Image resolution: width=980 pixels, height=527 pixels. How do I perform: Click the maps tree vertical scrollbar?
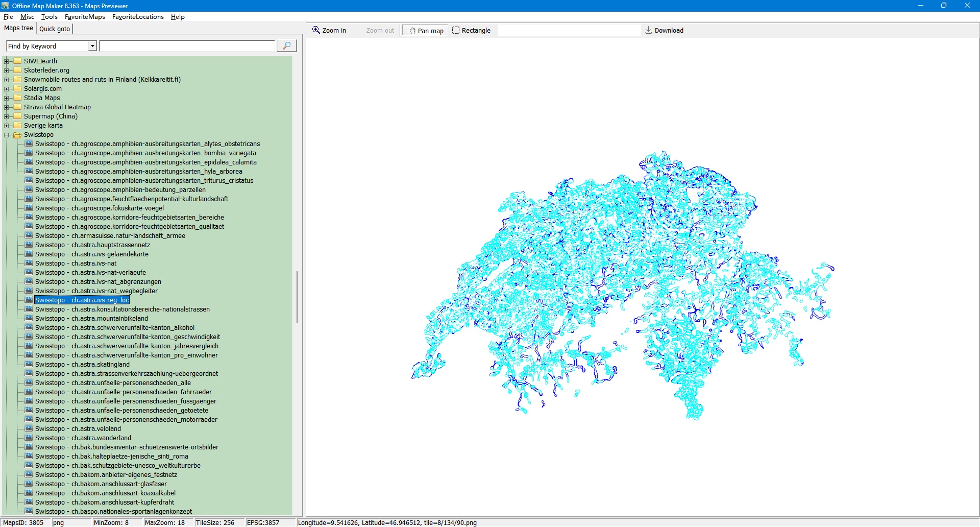297,297
